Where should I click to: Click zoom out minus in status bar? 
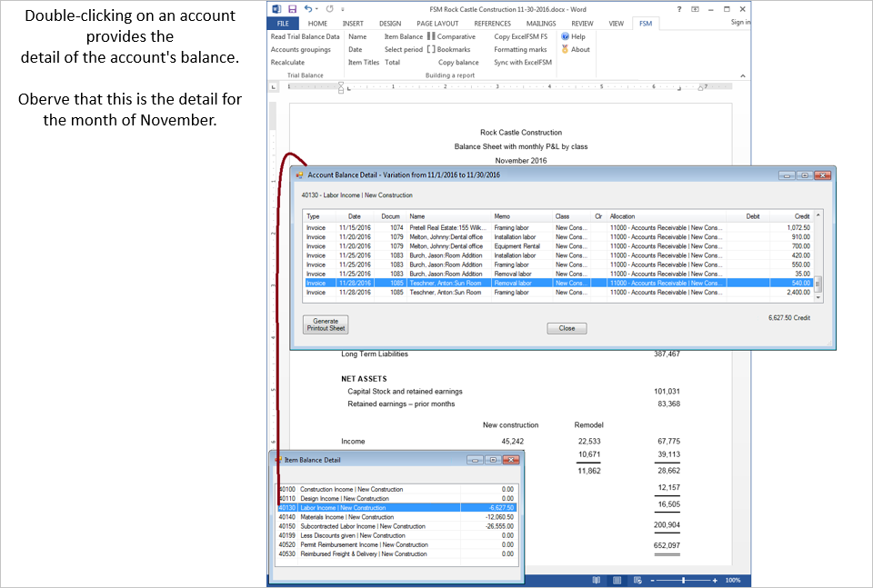point(653,580)
